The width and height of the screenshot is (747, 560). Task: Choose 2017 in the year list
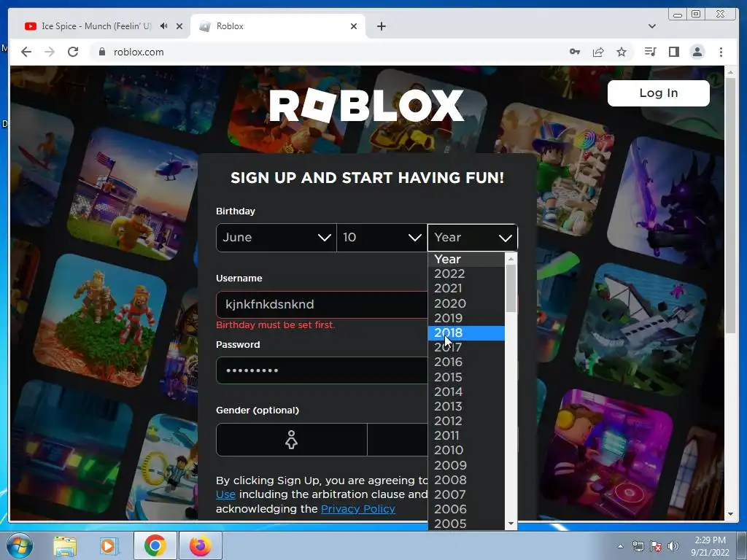pos(466,348)
